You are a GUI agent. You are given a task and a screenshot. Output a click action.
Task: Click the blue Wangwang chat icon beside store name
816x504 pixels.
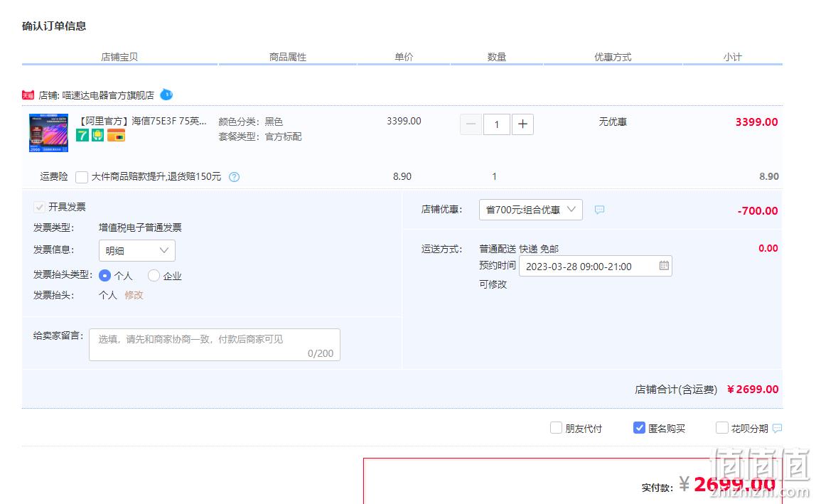coord(166,95)
